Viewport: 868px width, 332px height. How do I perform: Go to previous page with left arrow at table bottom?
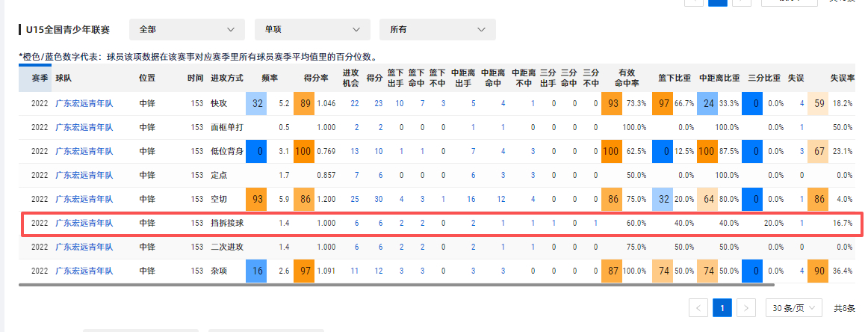click(698, 308)
